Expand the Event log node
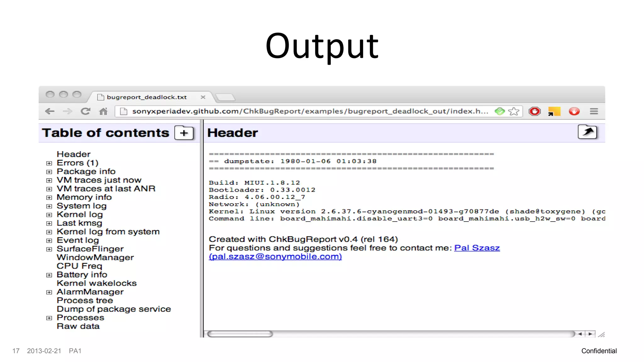Image resolution: width=644 pixels, height=362 pixels. coord(49,240)
